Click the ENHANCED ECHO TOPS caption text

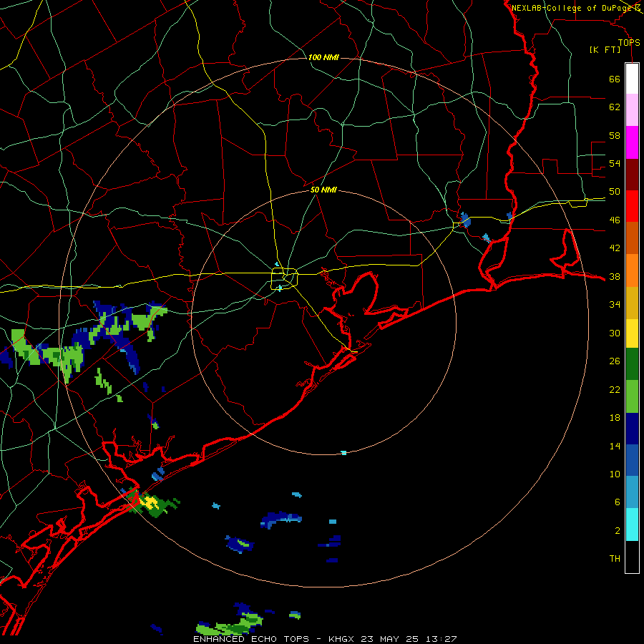tap(251, 639)
